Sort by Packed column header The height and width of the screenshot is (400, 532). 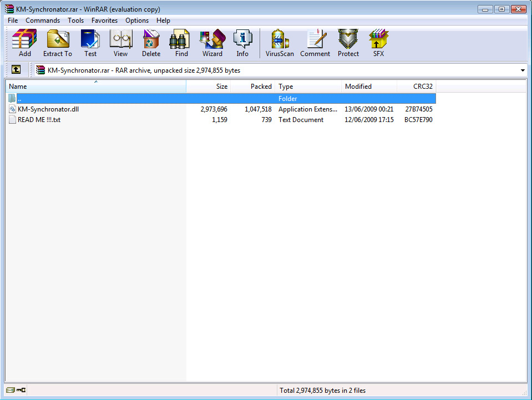[x=253, y=86]
